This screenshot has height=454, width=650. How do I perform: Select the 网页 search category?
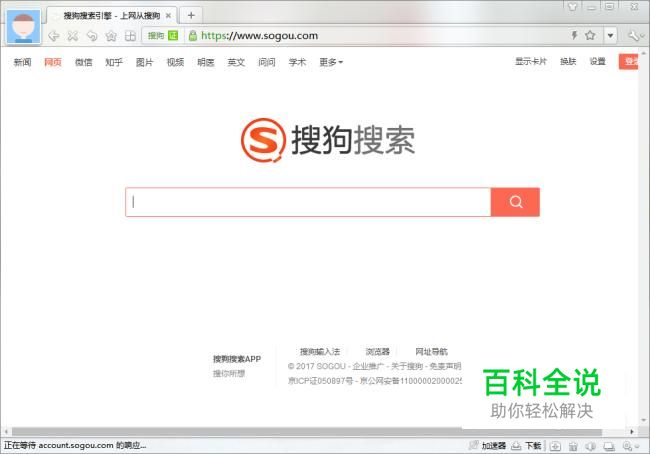[x=53, y=62]
